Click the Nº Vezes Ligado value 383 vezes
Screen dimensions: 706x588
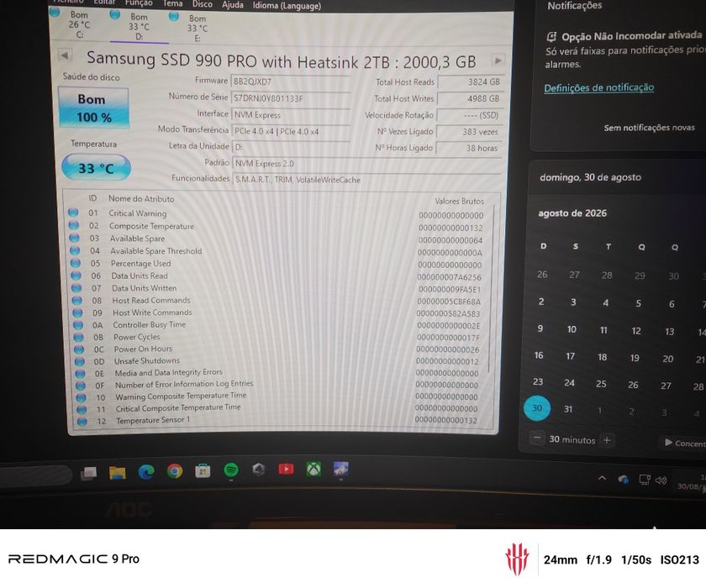tap(469, 132)
